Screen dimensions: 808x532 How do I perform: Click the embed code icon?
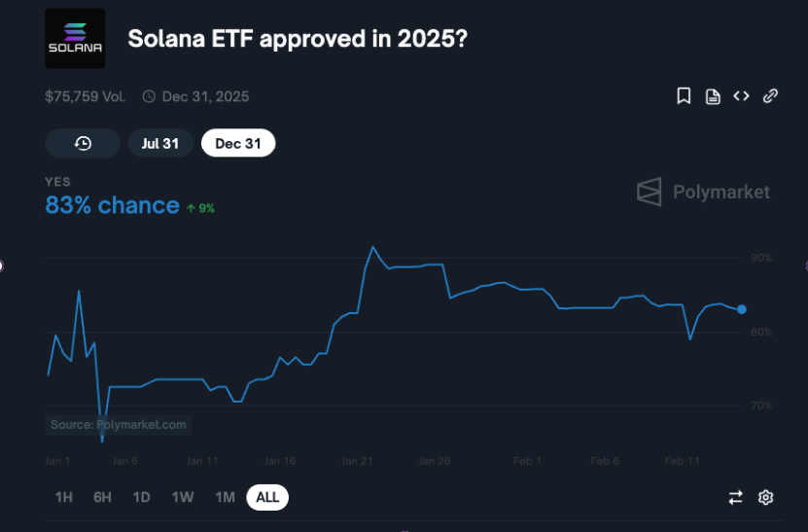tap(741, 95)
